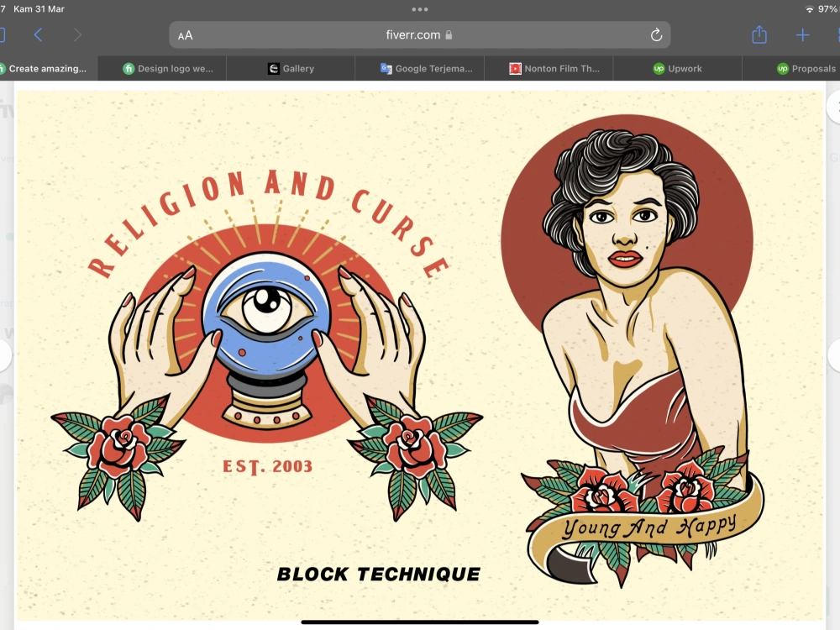Switch to the Proposals tab
Viewport: 840px width, 630px height.
792,69
